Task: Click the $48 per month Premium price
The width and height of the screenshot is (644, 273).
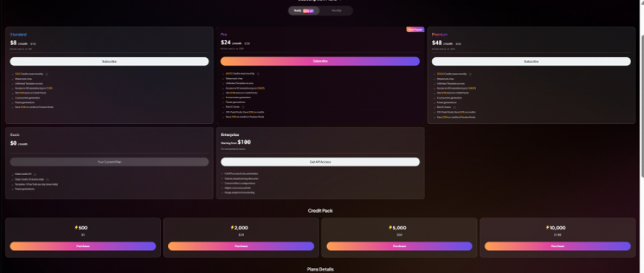Action: click(x=442, y=43)
